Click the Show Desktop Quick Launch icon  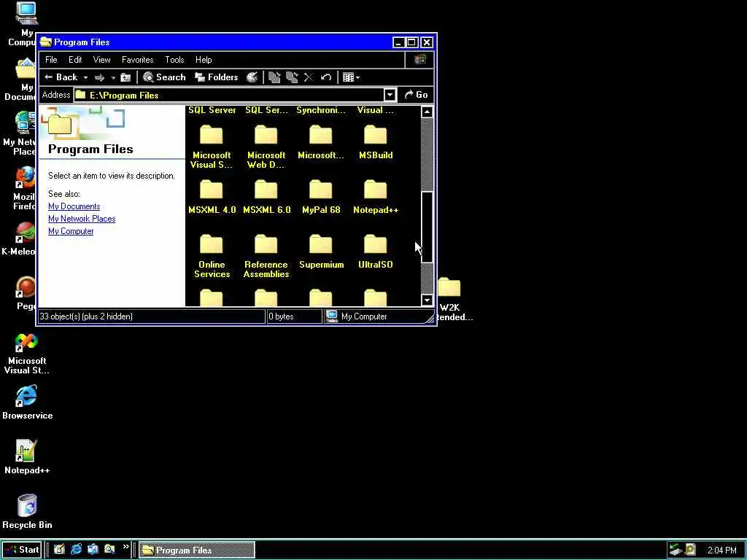pyautogui.click(x=59, y=550)
